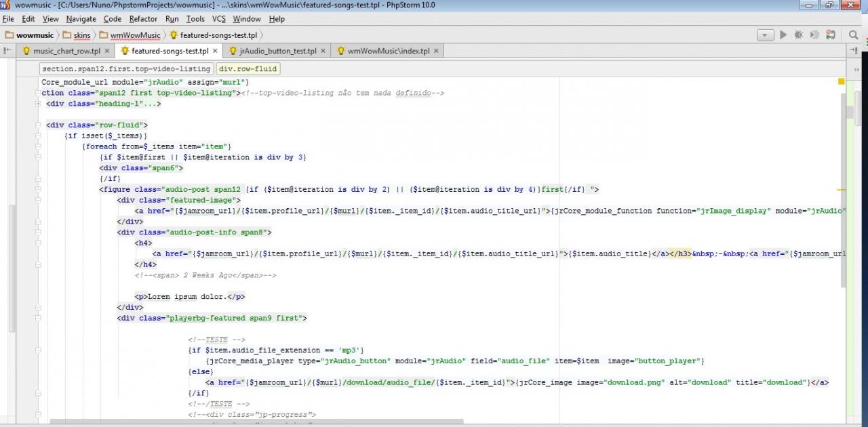Run the current configuration with the play icon
This screenshot has width=868, height=427.
[783, 35]
